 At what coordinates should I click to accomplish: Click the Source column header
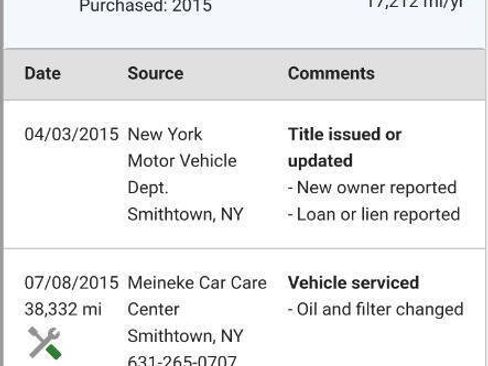[x=155, y=73]
